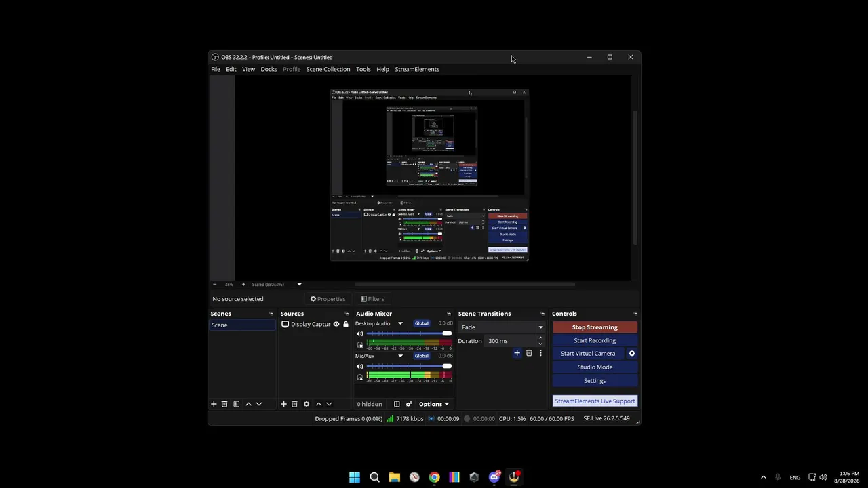This screenshot has width=868, height=488.
Task: Open the Audio Mixer Options dropdown
Action: (434, 404)
